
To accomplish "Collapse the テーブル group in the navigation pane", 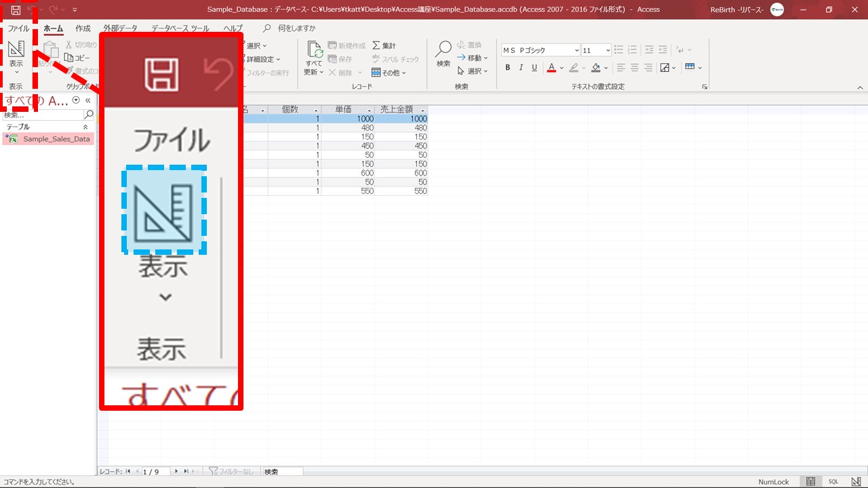I will pos(85,127).
